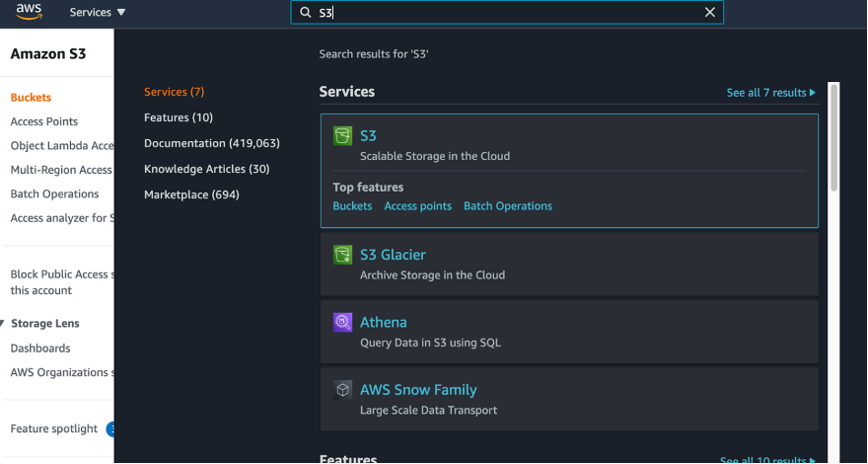Open Multi-Region Access Points in sidebar

tap(62, 170)
